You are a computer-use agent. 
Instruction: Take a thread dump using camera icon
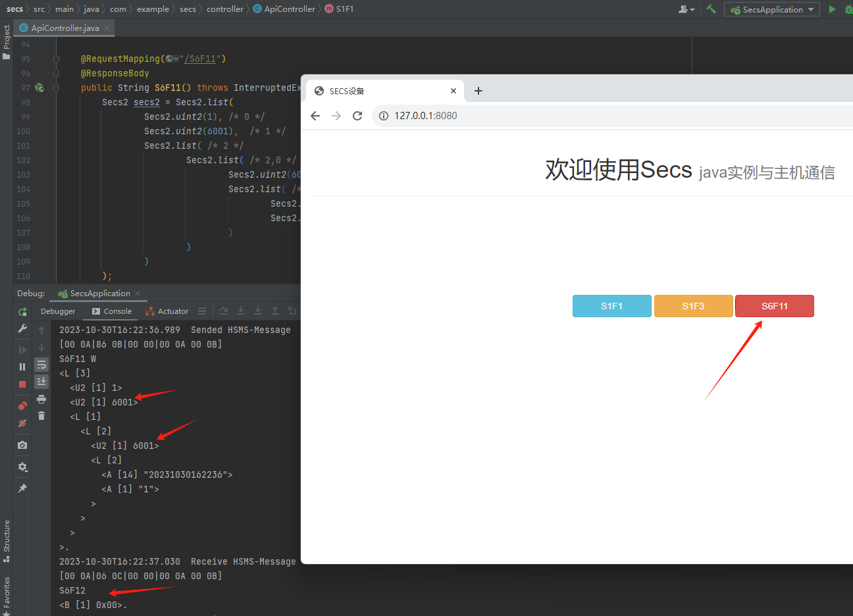(22, 445)
